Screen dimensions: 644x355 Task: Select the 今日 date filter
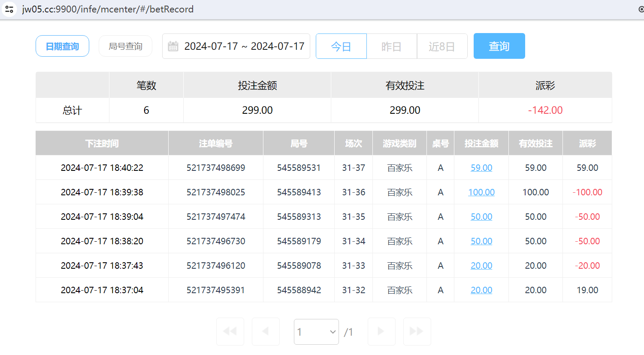341,46
